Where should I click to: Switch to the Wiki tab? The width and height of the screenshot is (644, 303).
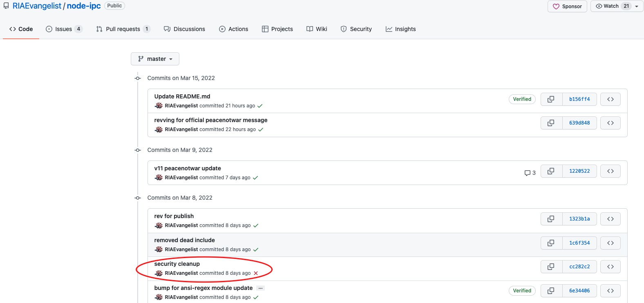tap(317, 29)
